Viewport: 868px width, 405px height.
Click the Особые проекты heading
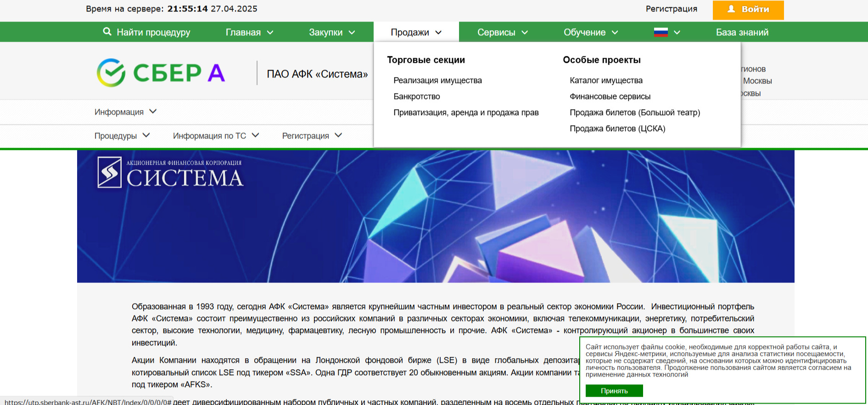602,60
